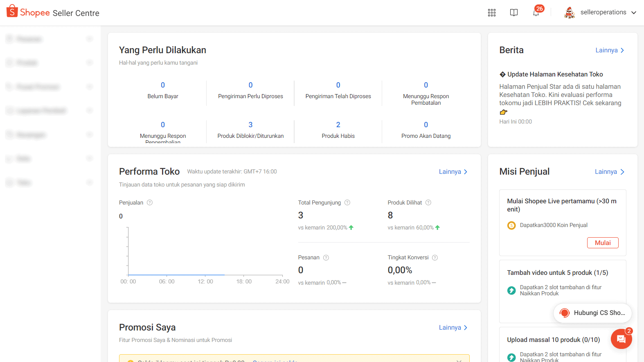Expand the selleroperations account dropdown
The height and width of the screenshot is (362, 644).
click(633, 13)
